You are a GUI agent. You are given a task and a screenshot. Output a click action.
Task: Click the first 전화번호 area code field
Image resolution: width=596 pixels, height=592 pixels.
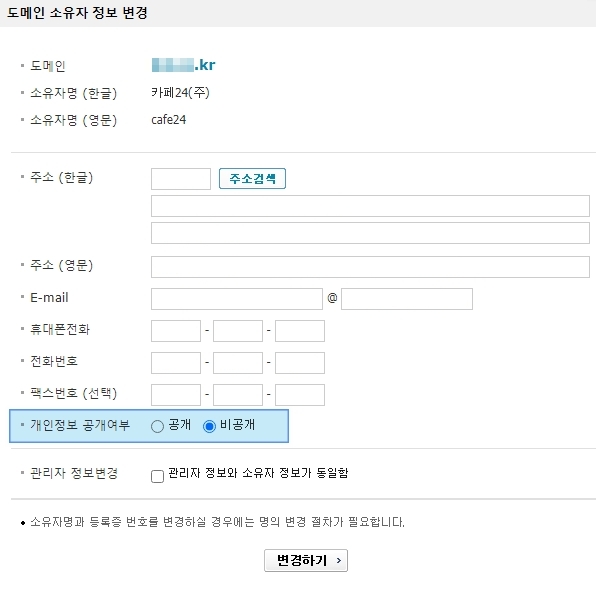176,363
